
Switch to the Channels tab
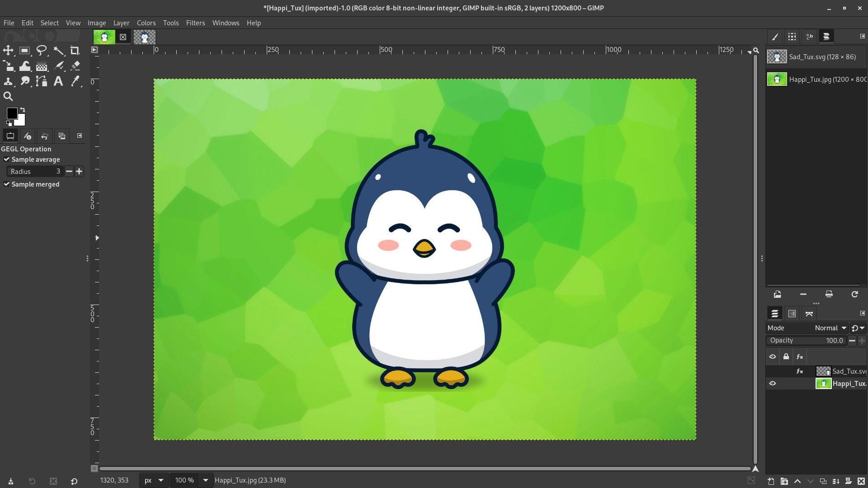tap(792, 313)
